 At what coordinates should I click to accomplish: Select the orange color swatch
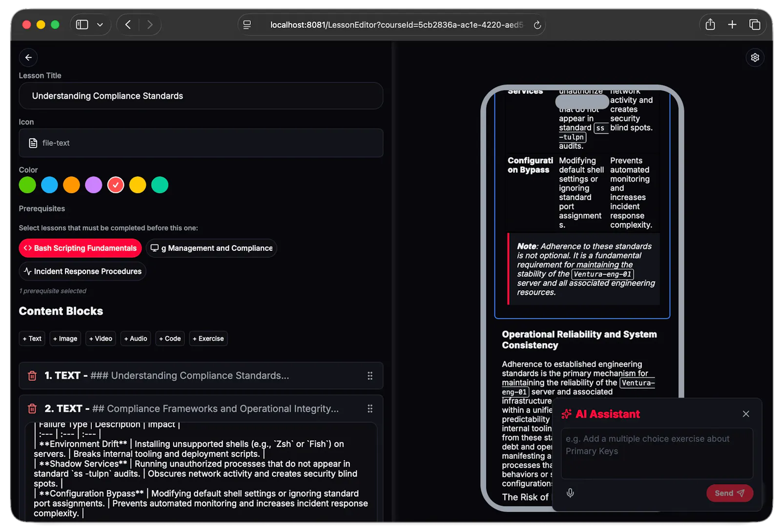71,185
